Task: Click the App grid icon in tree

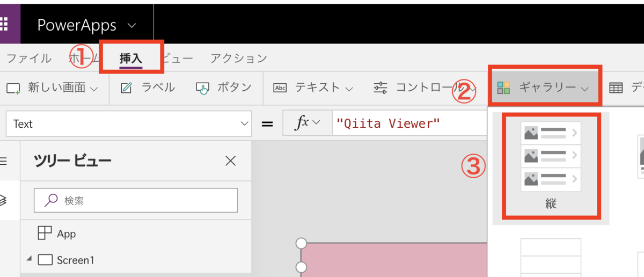Action: tap(45, 233)
